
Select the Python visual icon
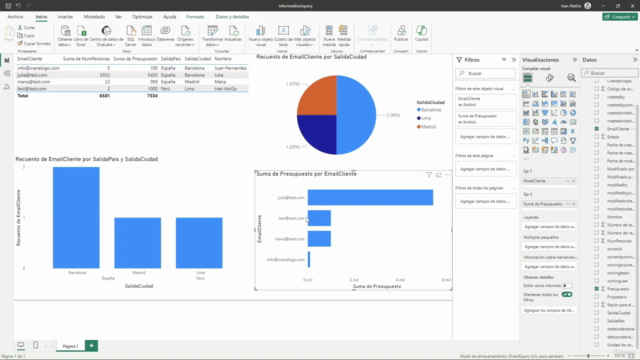click(x=526, y=141)
